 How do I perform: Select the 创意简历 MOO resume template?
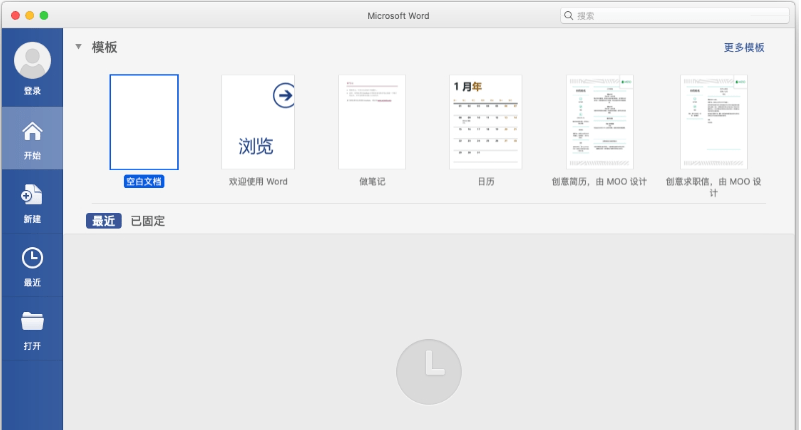(x=600, y=122)
